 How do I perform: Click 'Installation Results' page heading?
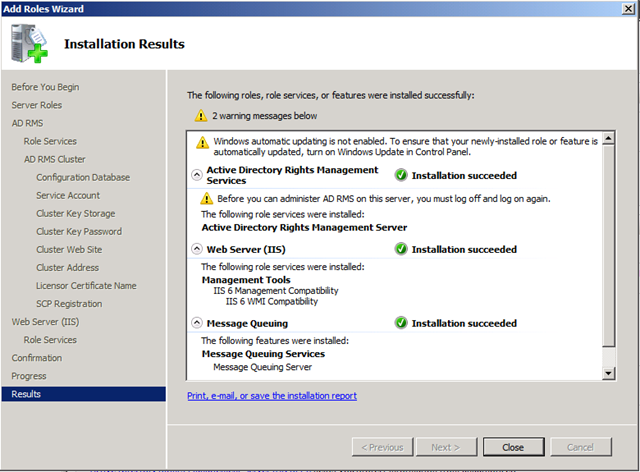click(124, 44)
